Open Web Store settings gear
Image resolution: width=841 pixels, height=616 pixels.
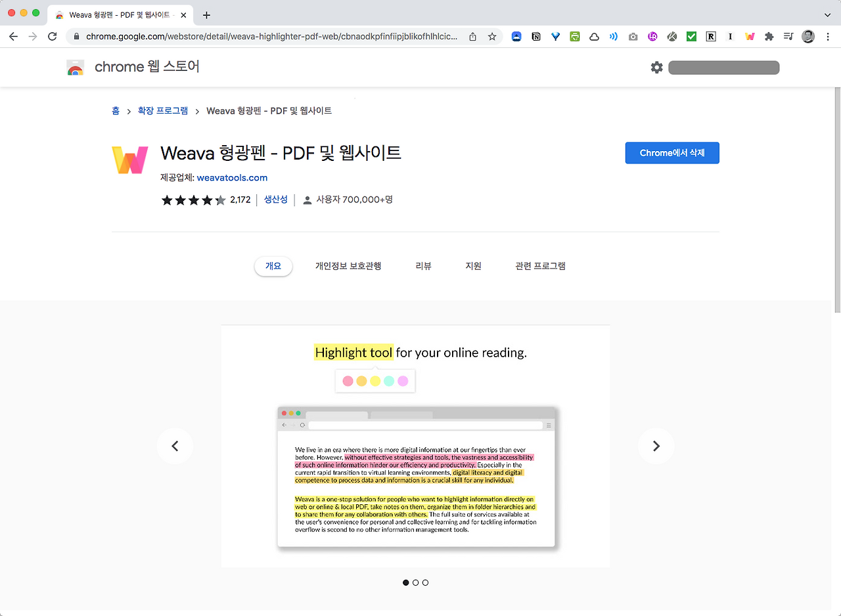[657, 67]
